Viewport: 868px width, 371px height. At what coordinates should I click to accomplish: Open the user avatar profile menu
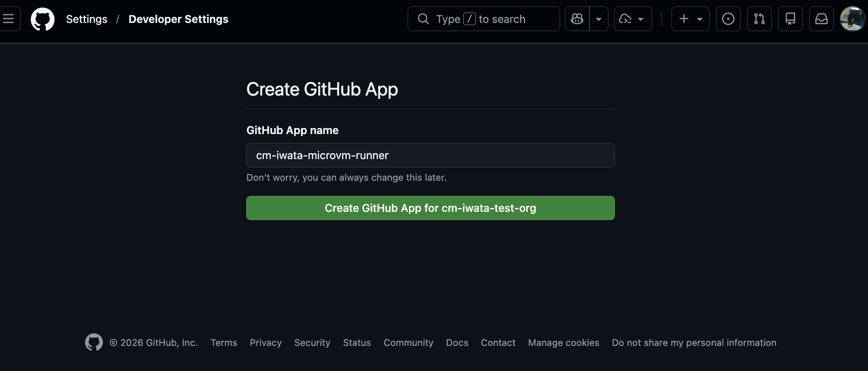(852, 19)
